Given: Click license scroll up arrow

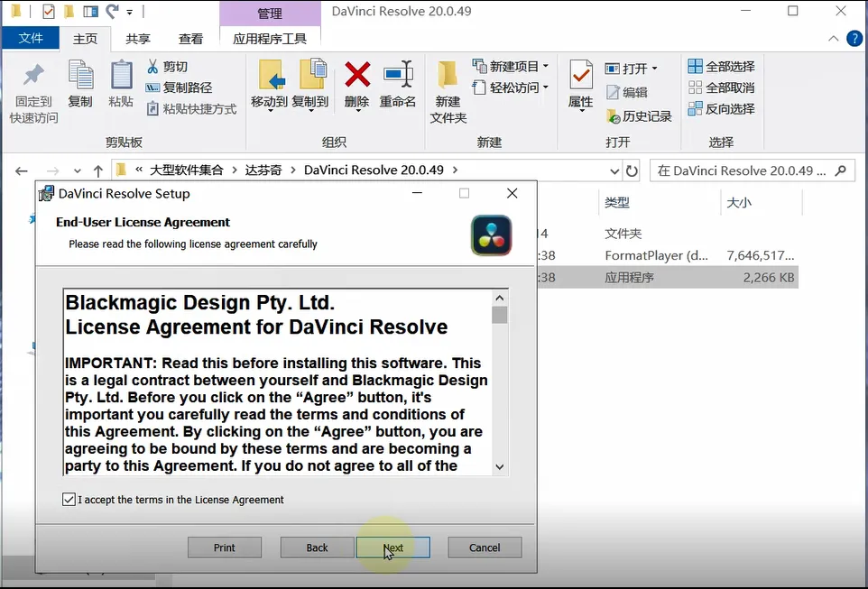Looking at the screenshot, I should pyautogui.click(x=499, y=298).
